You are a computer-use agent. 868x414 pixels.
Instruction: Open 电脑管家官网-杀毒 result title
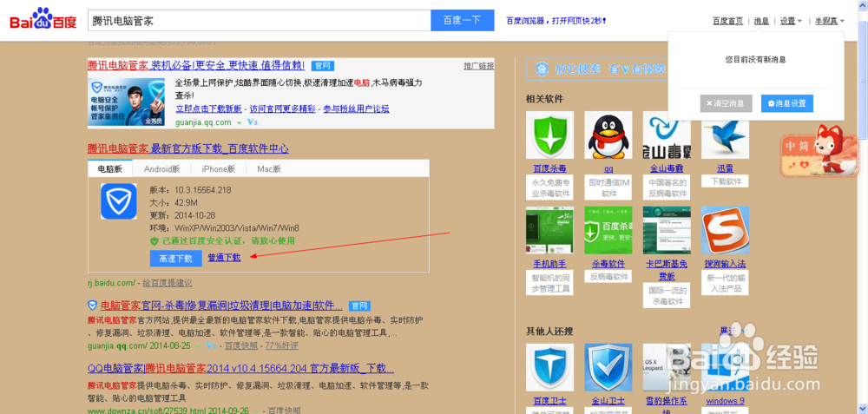click(x=222, y=306)
